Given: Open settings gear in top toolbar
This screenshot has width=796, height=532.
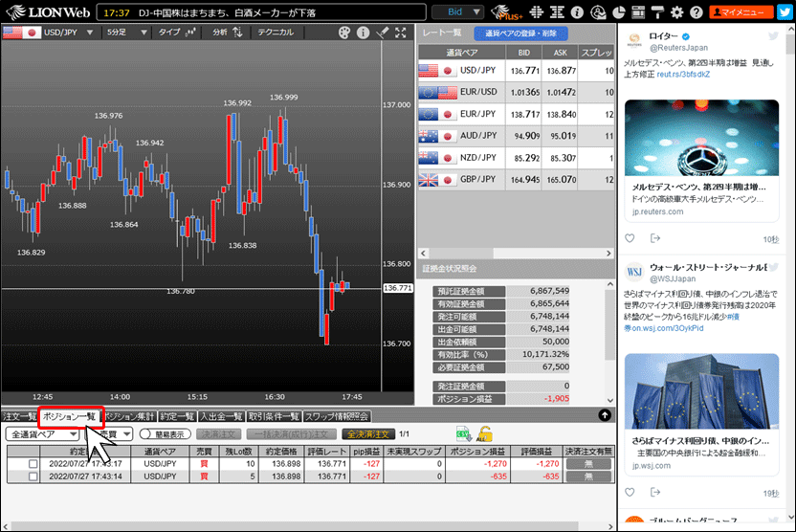Looking at the screenshot, I should coord(676,12).
